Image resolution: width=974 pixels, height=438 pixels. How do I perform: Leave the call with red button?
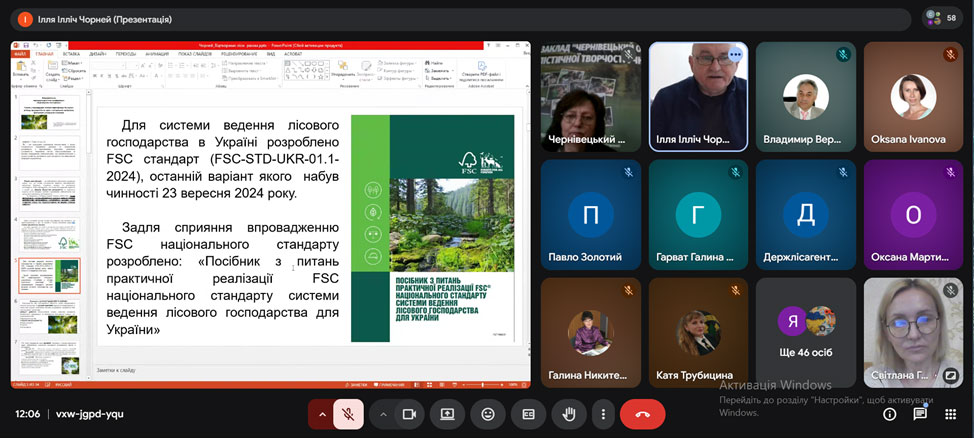click(642, 413)
